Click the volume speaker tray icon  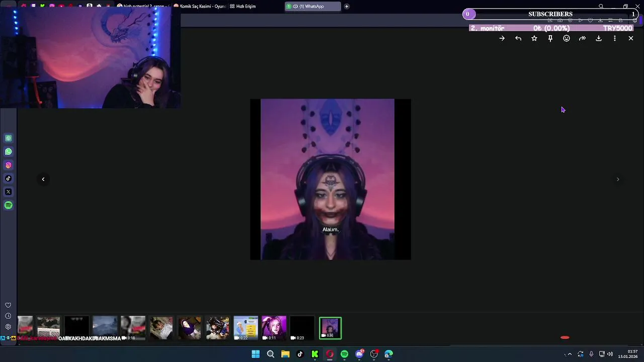(x=610, y=354)
